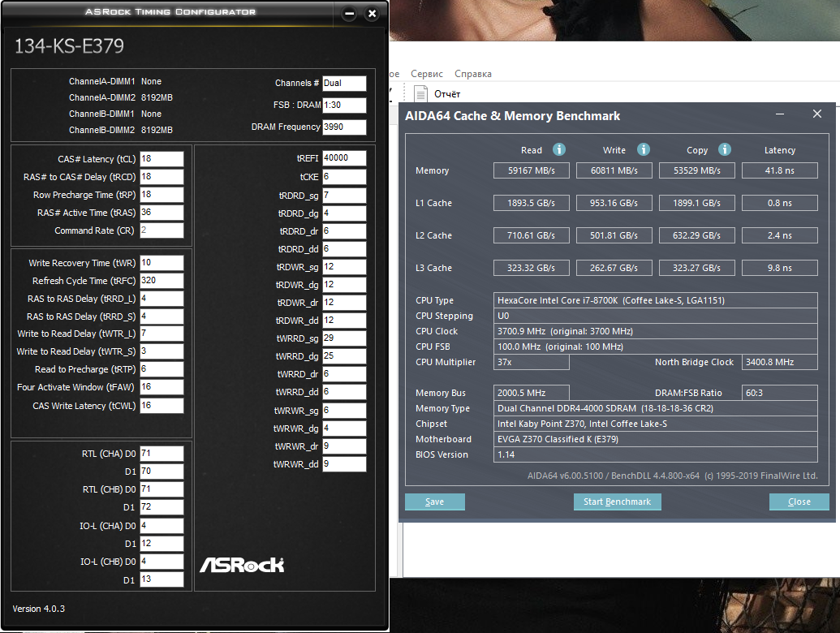
Task: Close the AIDA64 Cache & Memory Benchmark window
Action: [817, 114]
